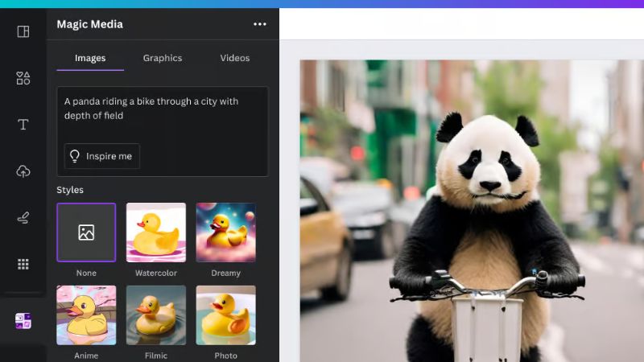The width and height of the screenshot is (644, 362).
Task: Select the panda image on the canvas
Action: pyautogui.click(x=472, y=211)
